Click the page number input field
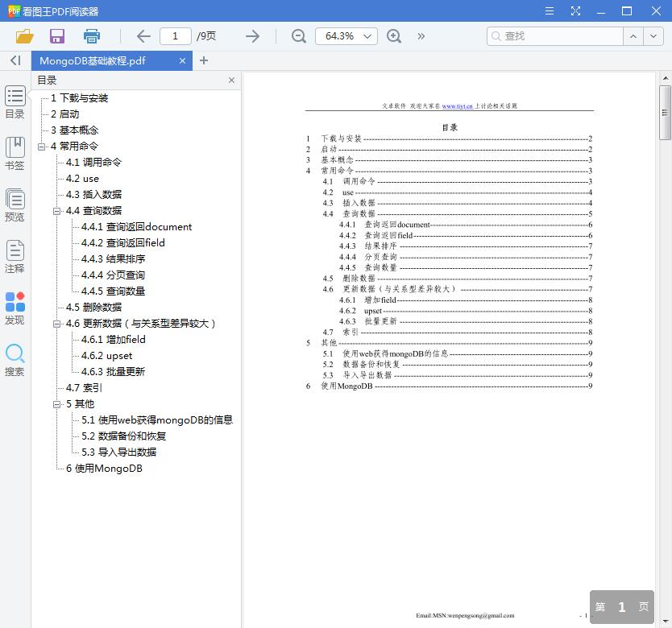Viewport: 672px width, 628px height. tap(176, 36)
